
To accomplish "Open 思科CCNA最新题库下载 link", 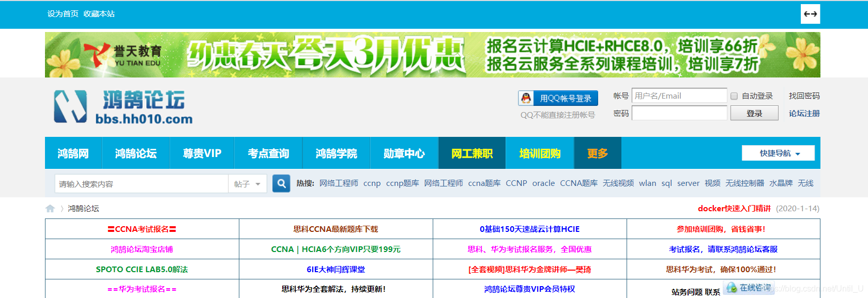I will point(336,229).
